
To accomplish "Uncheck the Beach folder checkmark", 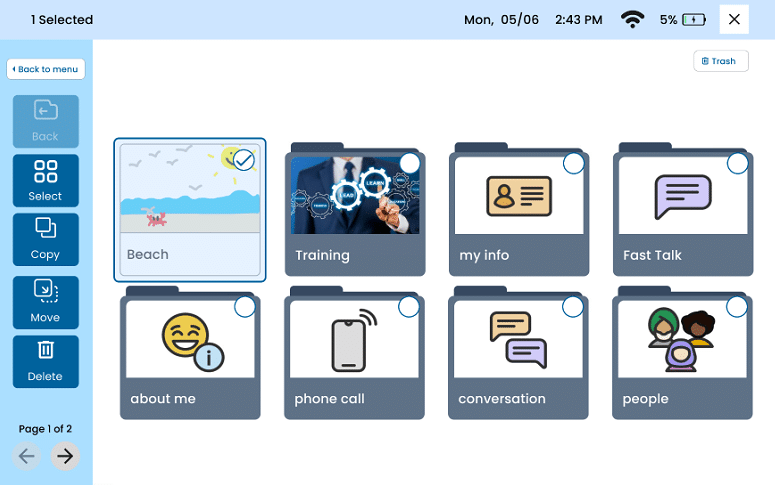I will 243,160.
